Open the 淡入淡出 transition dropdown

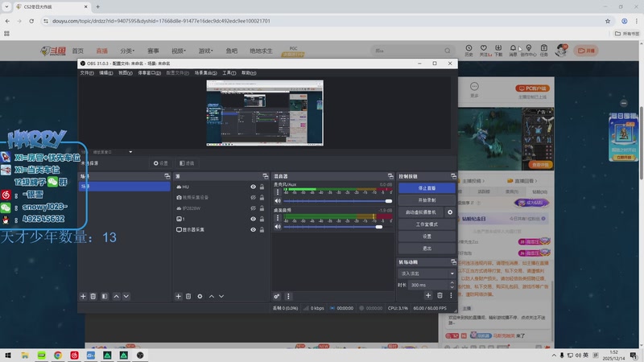pos(427,274)
